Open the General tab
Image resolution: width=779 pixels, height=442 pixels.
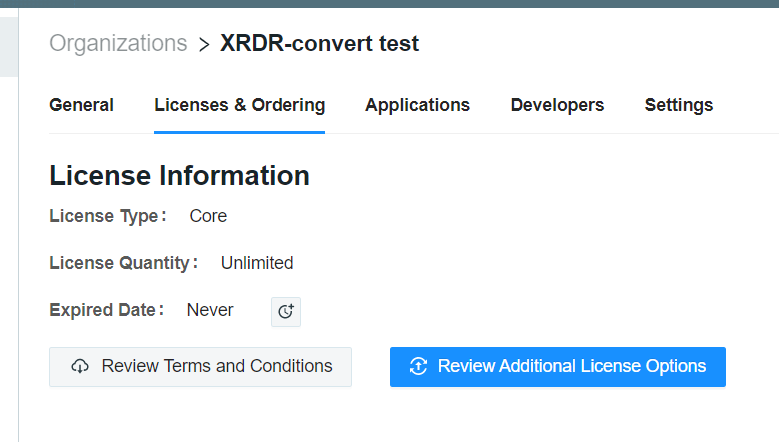tap(81, 105)
